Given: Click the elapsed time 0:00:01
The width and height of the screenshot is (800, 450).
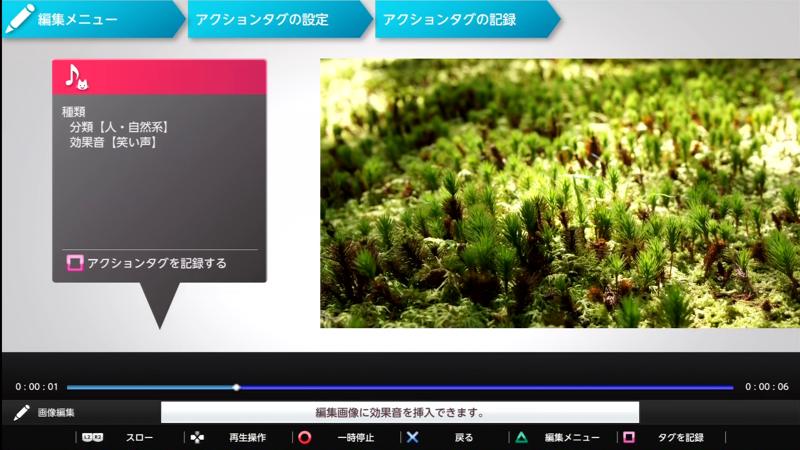Looking at the screenshot, I should pos(37,387).
